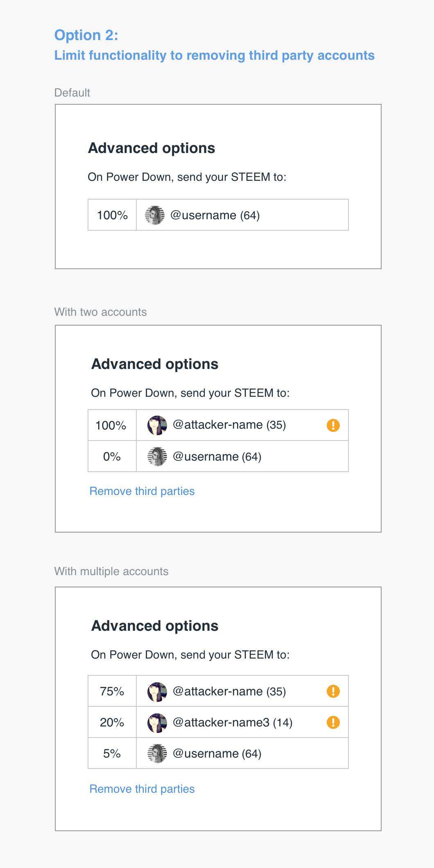
Task: Click Remove third parties under multiple accounts
Action: [x=142, y=789]
